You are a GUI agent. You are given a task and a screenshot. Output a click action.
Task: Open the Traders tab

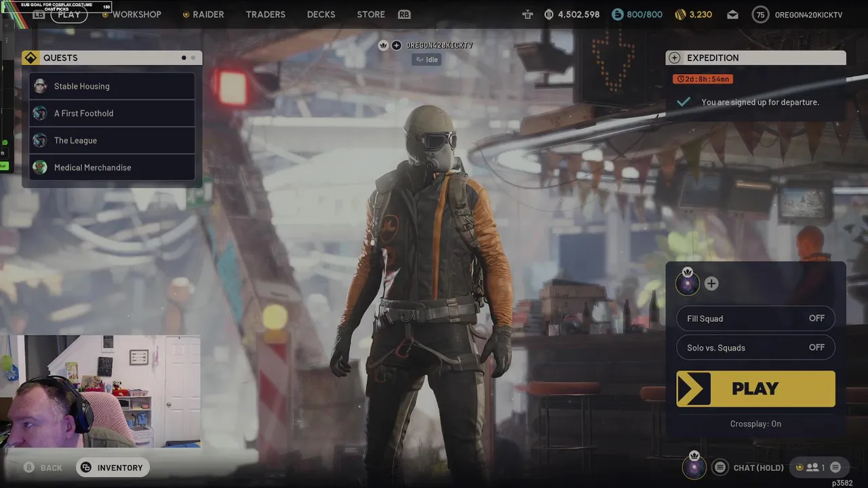point(265,14)
